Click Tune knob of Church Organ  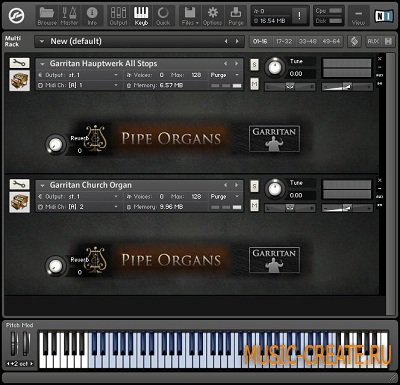[x=275, y=189]
